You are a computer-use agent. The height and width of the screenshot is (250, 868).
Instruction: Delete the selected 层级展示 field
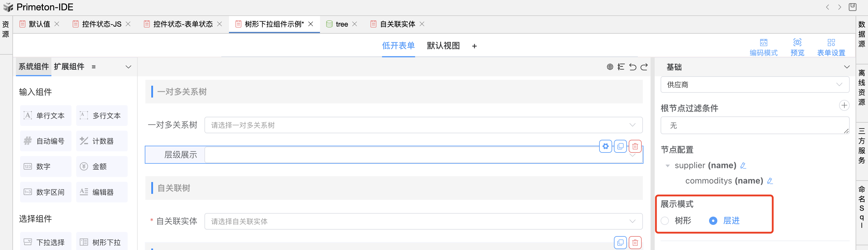635,146
